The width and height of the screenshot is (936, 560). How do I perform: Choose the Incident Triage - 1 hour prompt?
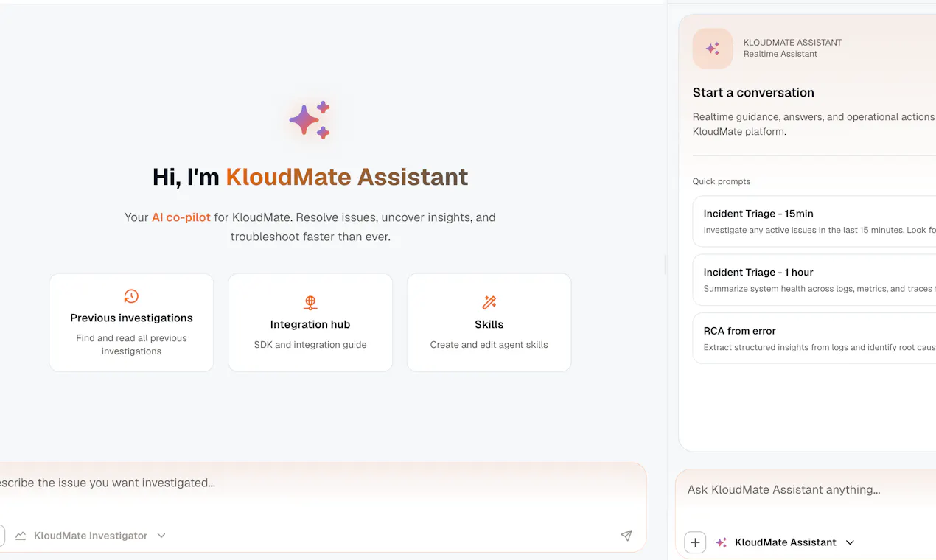(814, 280)
